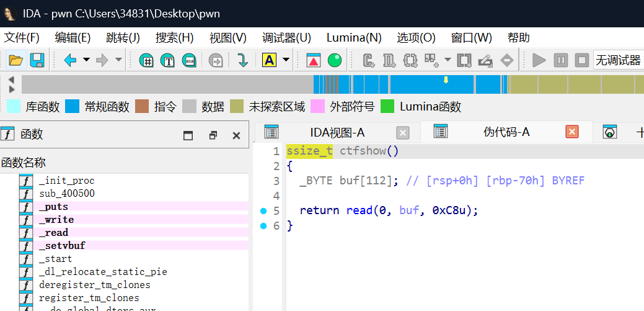Screen dimensions: 644x311
Task: Toggle breakpoint dot on line 6
Action: click(x=263, y=226)
